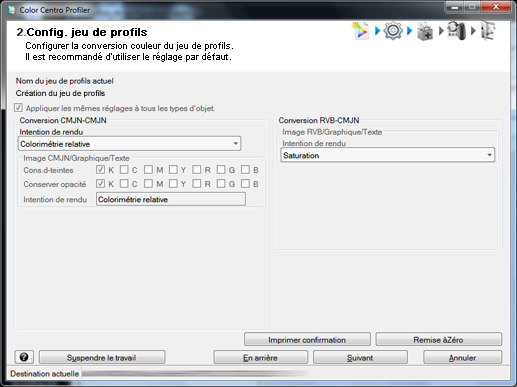The image size is (517, 387).
Task: Toggle 'Appliquer les mêmes réglages' checkbox
Action: 18,108
